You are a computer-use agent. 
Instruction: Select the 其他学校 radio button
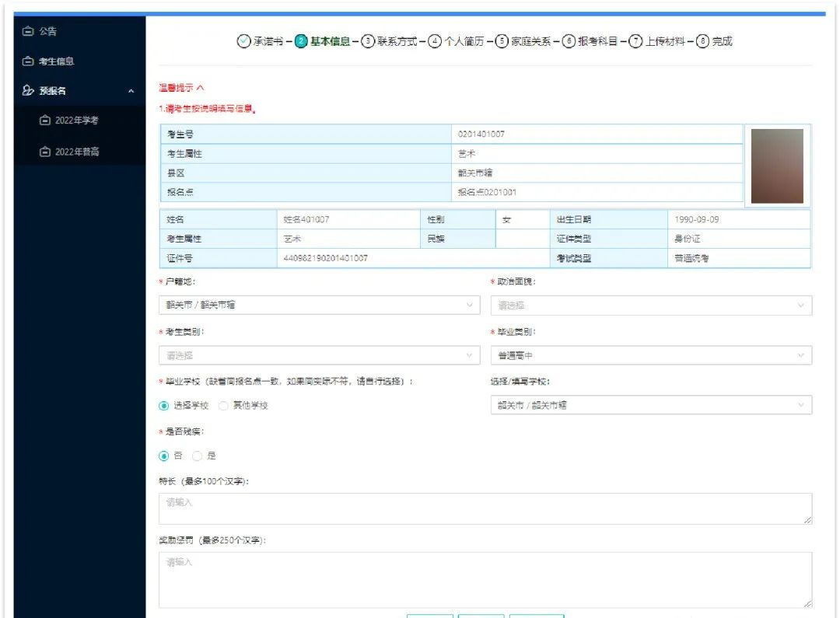223,405
